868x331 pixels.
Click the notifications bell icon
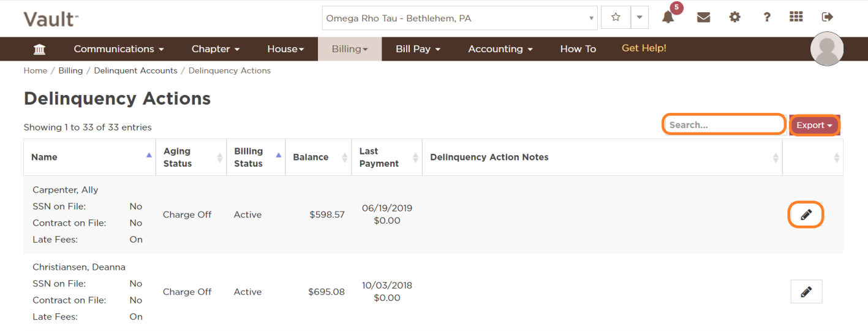pyautogui.click(x=668, y=18)
